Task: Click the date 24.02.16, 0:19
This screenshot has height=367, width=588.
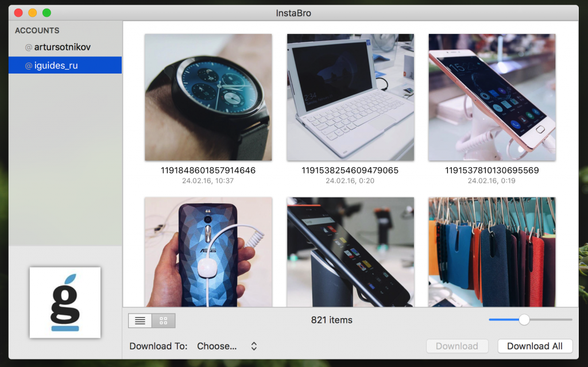Action: pos(492,181)
